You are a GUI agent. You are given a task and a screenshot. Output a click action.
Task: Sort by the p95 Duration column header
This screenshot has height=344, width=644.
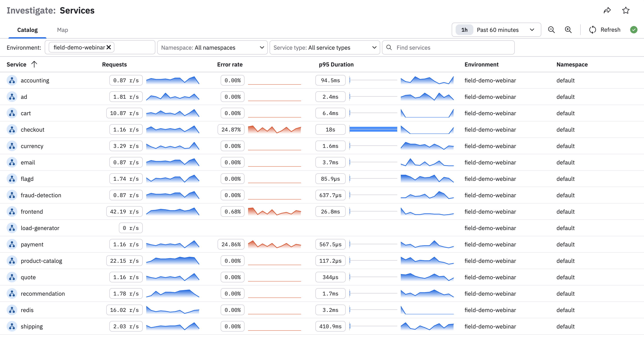[x=336, y=64]
